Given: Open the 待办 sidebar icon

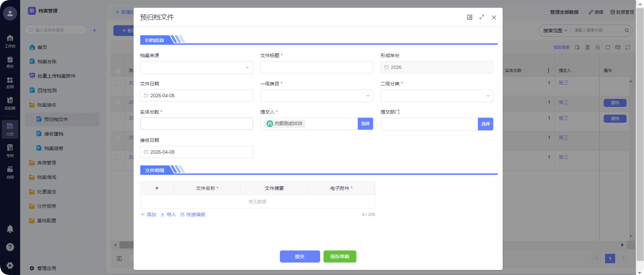Looking at the screenshot, I should (x=10, y=62).
